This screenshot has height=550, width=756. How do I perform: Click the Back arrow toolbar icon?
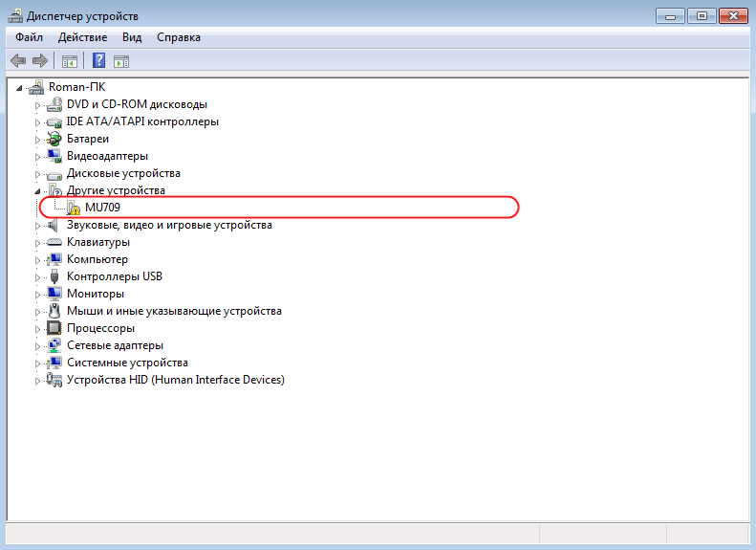[17, 61]
